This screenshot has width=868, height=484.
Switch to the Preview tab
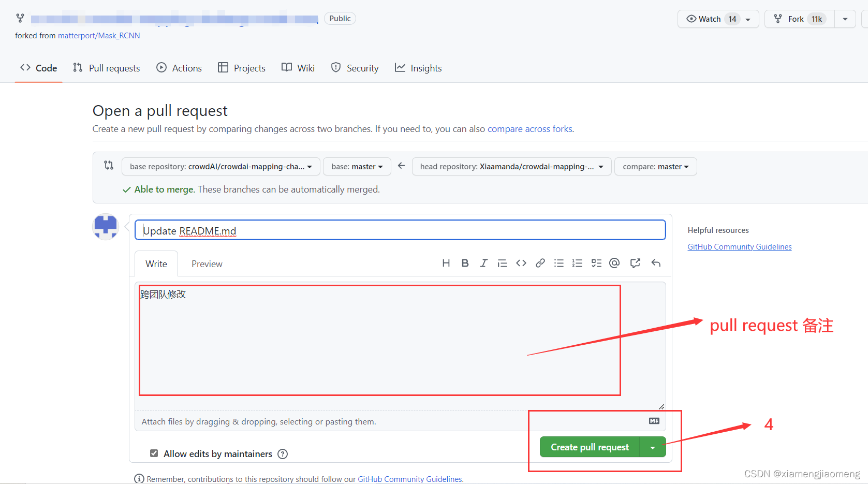tap(207, 264)
